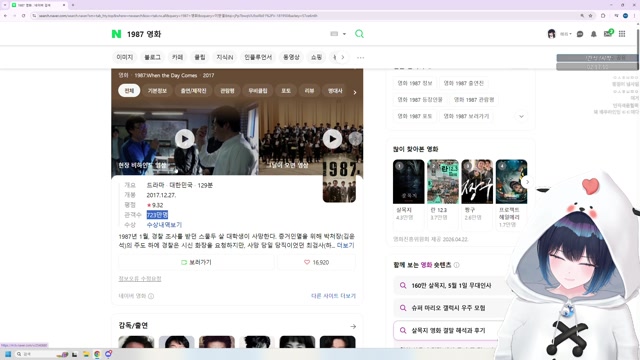Image resolution: width=640 pixels, height=360 pixels.
Task: Open the three-dot more options menu
Action: (360, 58)
